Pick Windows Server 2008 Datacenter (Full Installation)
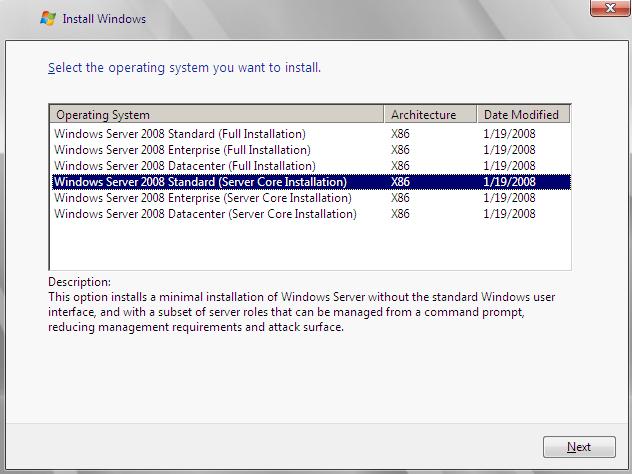The width and height of the screenshot is (632, 474). point(185,166)
